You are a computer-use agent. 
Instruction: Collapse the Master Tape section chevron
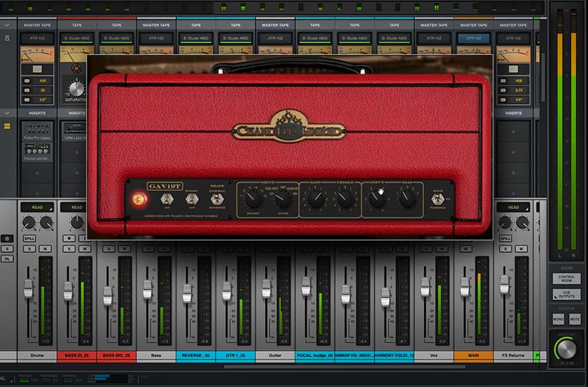(8, 25)
